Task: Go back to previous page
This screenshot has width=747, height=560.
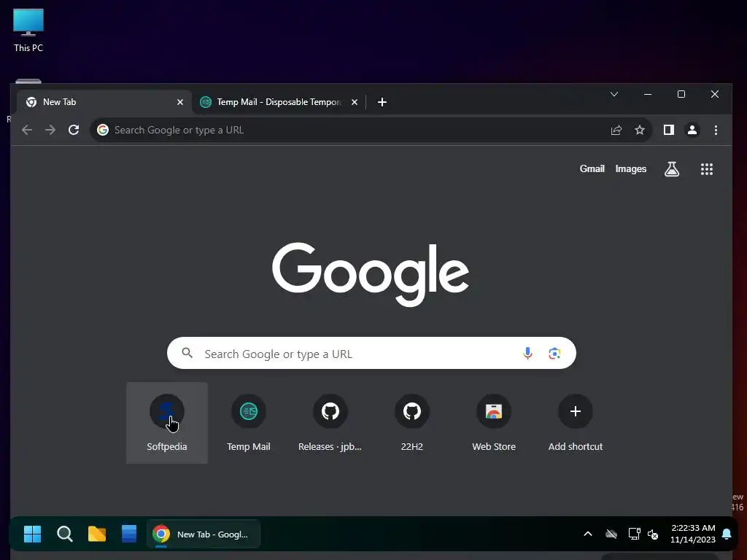Action: tap(27, 130)
